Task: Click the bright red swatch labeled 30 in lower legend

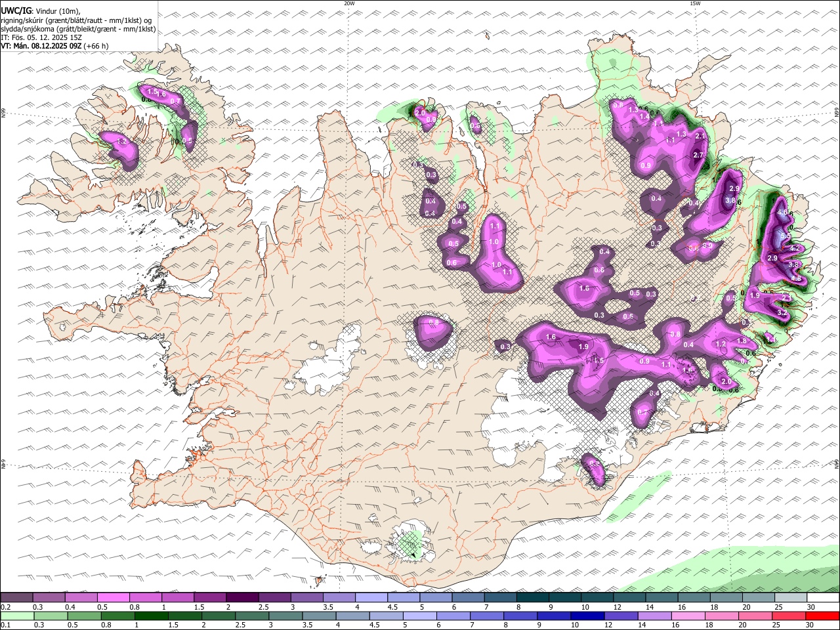Action: coord(822,616)
